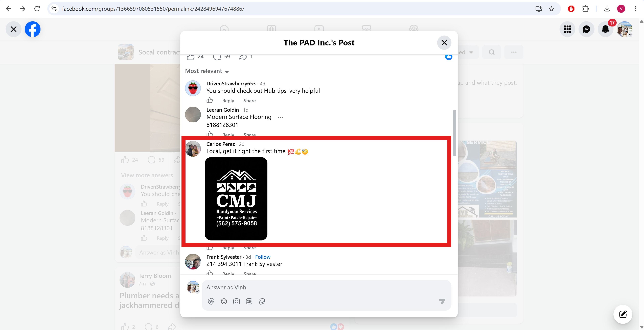This screenshot has width=644, height=330.
Task: Go back to the previous browser page
Action: 9,9
